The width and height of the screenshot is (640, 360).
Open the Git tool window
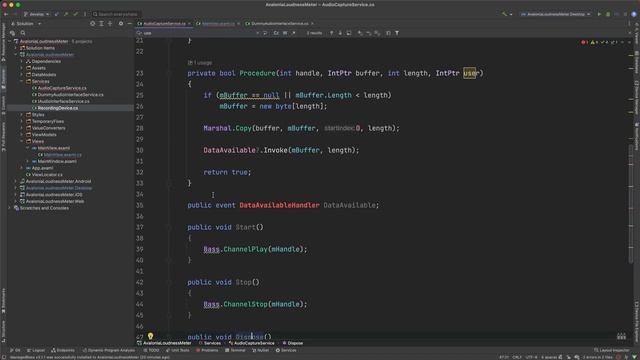click(15, 350)
